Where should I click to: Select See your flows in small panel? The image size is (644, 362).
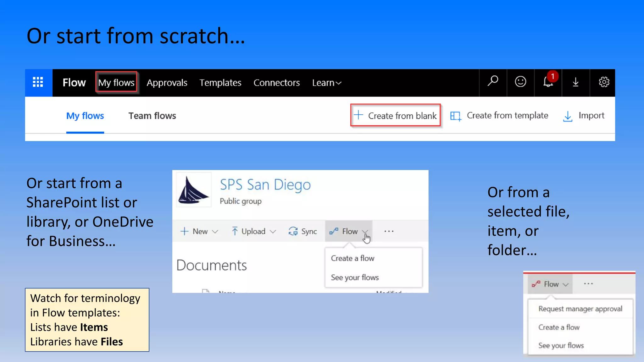pos(561,346)
